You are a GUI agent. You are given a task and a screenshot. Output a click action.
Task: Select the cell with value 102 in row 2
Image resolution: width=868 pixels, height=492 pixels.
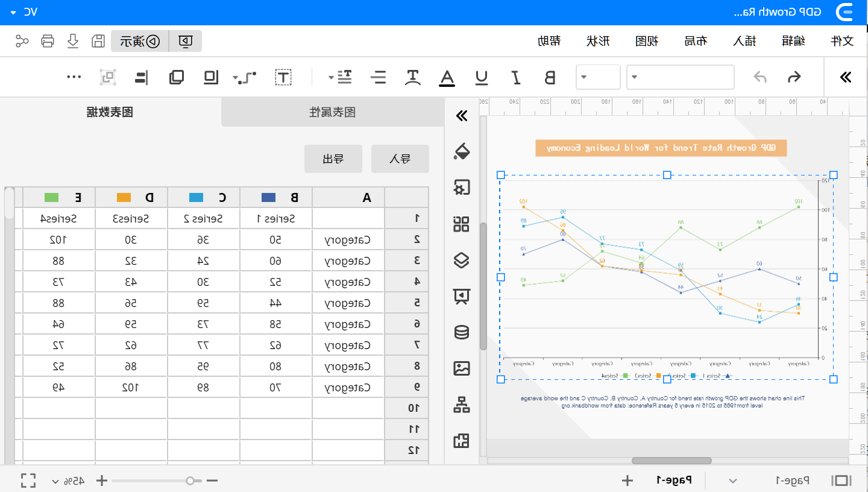(x=59, y=239)
